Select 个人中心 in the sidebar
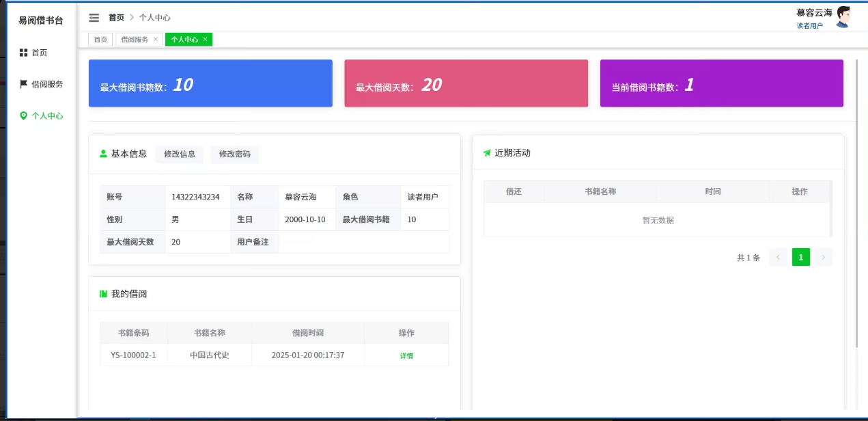868x421 pixels. [x=42, y=116]
